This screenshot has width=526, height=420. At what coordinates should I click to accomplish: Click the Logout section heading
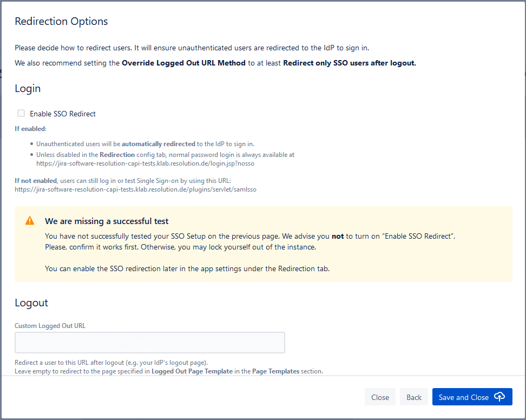point(31,303)
